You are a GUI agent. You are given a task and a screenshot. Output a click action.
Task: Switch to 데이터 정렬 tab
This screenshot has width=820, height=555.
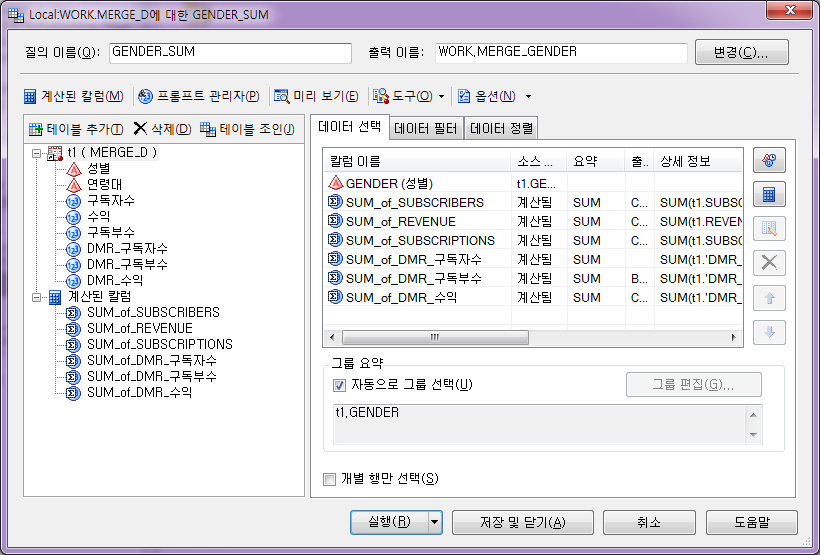(x=501, y=129)
